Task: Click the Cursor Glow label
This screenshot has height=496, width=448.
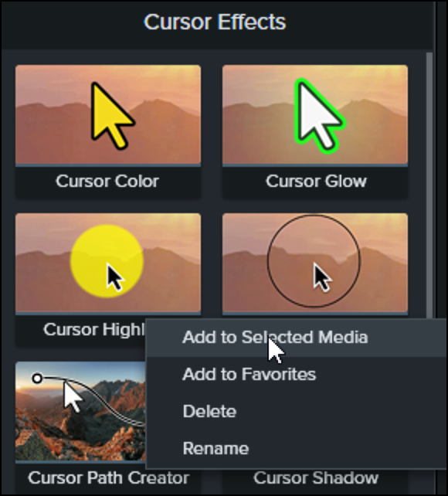Action: click(x=316, y=182)
